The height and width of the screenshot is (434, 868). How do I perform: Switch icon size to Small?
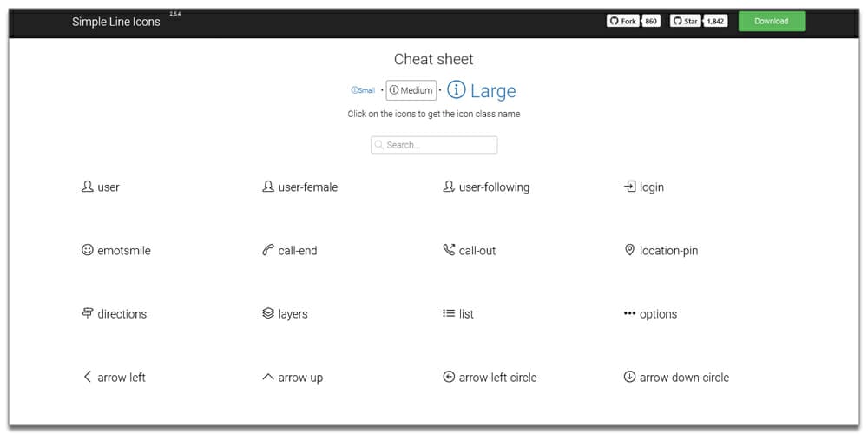point(364,90)
